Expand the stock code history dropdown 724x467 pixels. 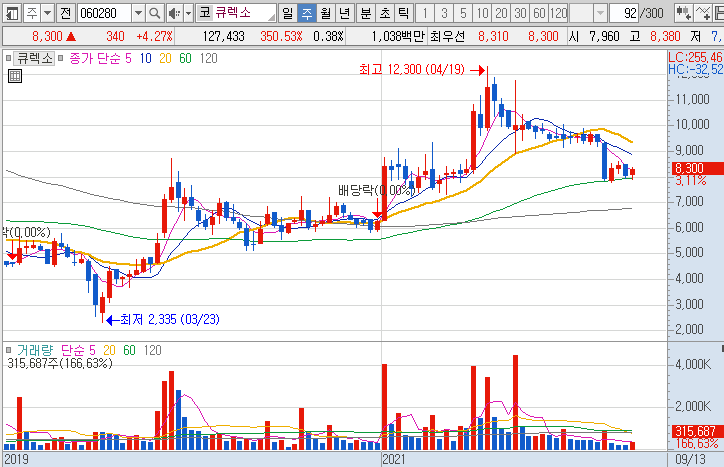(138, 13)
